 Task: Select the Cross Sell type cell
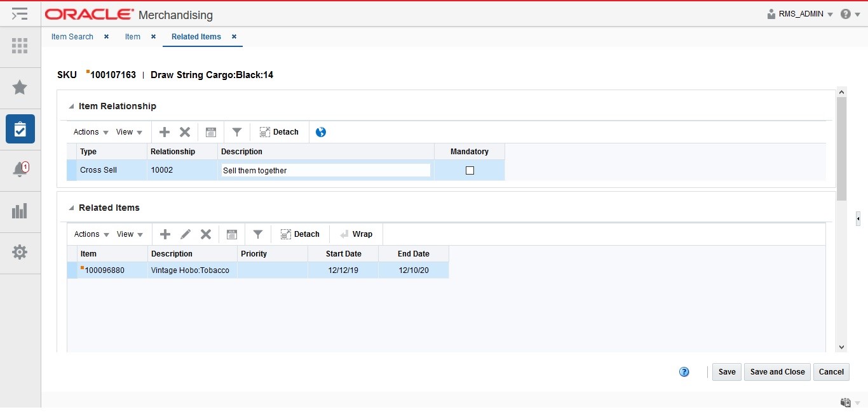112,170
